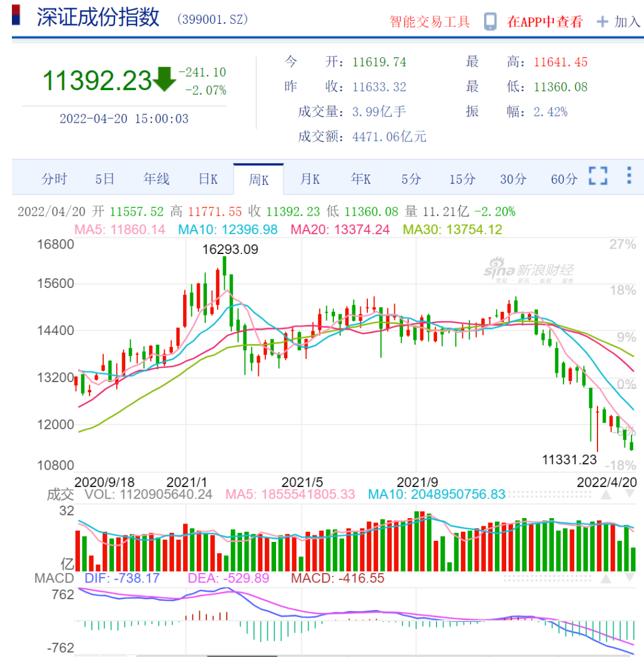Screen dimensions: 644x657
Task: Click the peak price label 16293.09
Action: click(x=230, y=250)
